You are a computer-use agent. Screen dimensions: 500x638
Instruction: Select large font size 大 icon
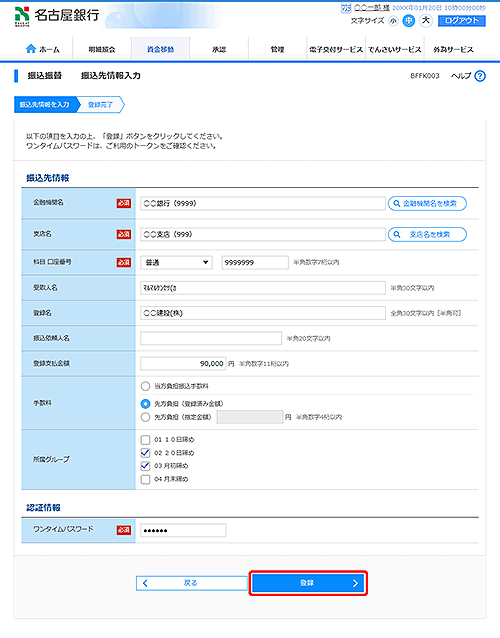click(x=426, y=20)
